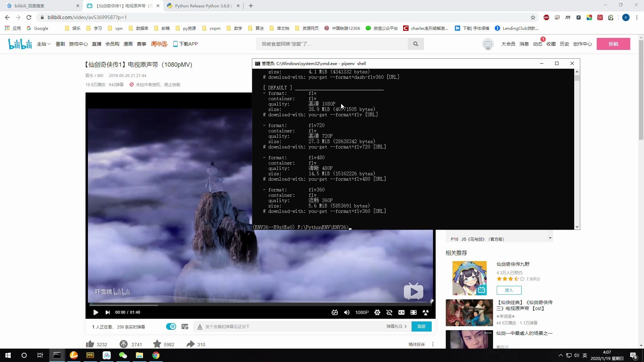This screenshot has width=644, height=362.
Task: Favorite the video with star icon
Action: pyautogui.click(x=157, y=344)
